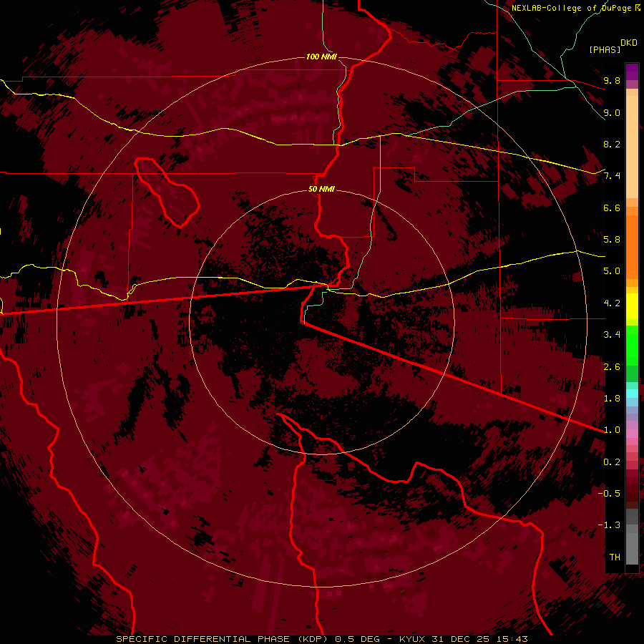Select the purple top color bar segment

(632, 72)
